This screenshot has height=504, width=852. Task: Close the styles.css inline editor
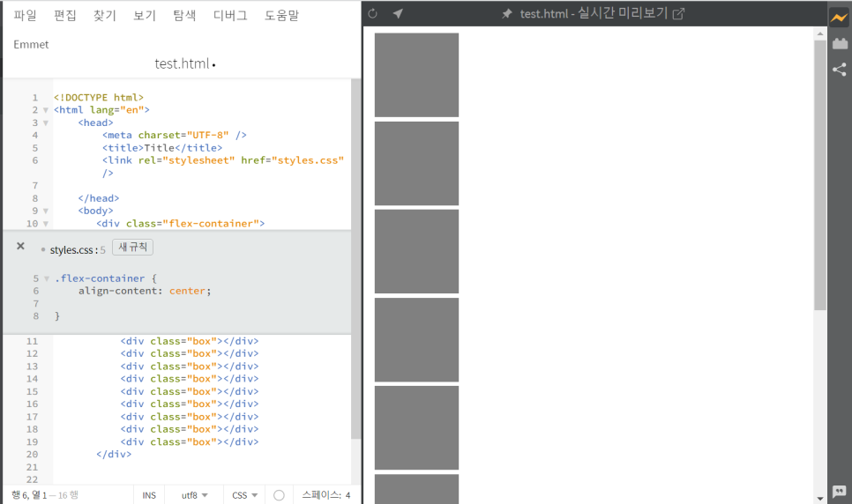point(20,246)
